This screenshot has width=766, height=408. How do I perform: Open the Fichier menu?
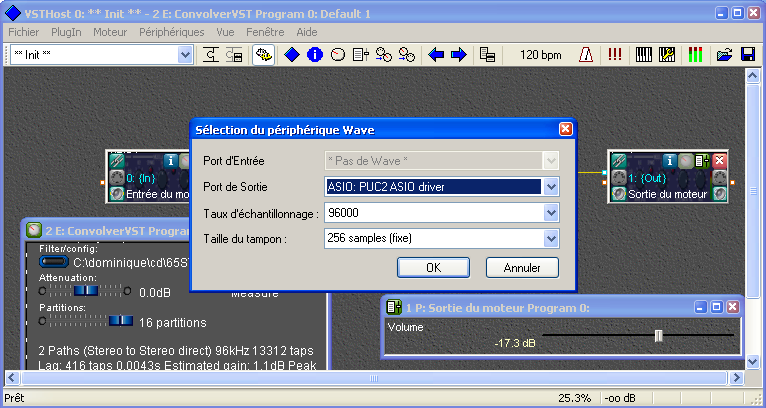23,32
